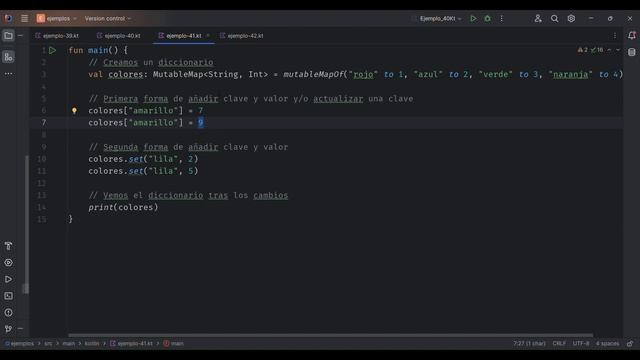Run main function from gutter arrow

[52, 50]
